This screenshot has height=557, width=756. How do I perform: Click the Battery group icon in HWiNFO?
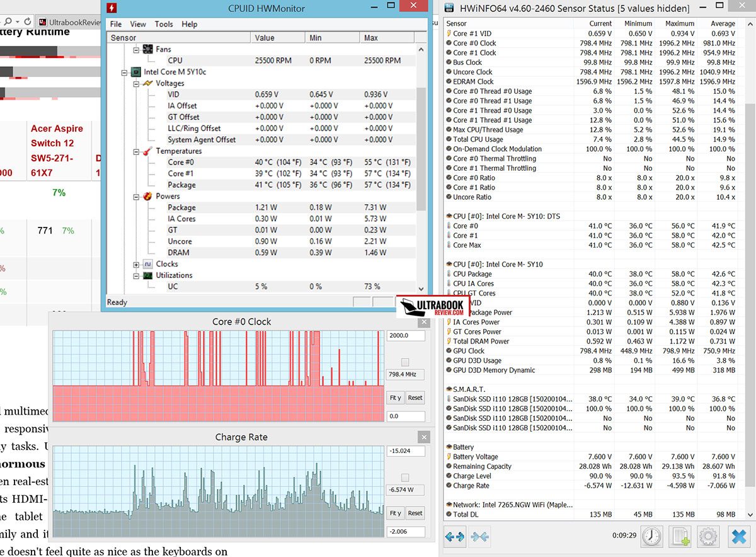(448, 447)
